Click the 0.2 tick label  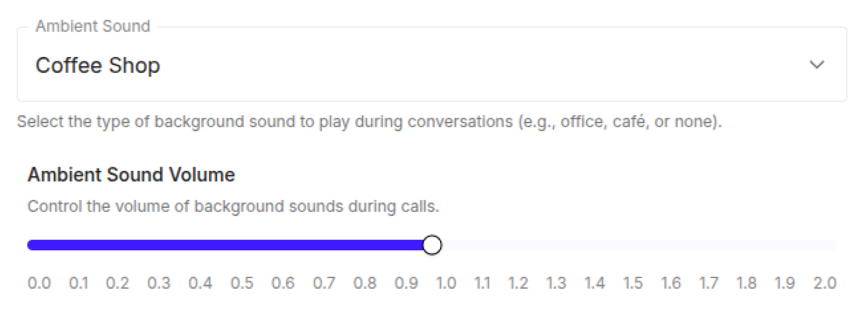118,283
